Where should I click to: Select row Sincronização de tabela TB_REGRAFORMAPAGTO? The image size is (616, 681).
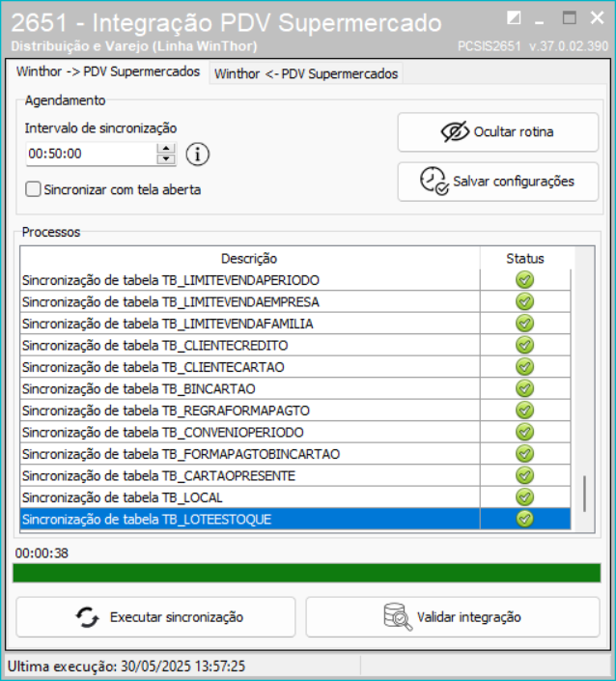295,411
